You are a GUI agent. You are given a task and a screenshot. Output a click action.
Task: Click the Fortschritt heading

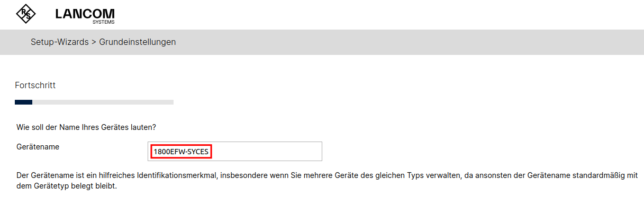point(35,85)
